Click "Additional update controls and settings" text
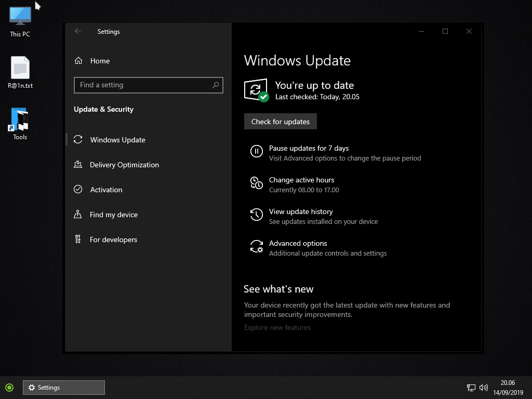This screenshot has height=399, width=532. [328, 254]
